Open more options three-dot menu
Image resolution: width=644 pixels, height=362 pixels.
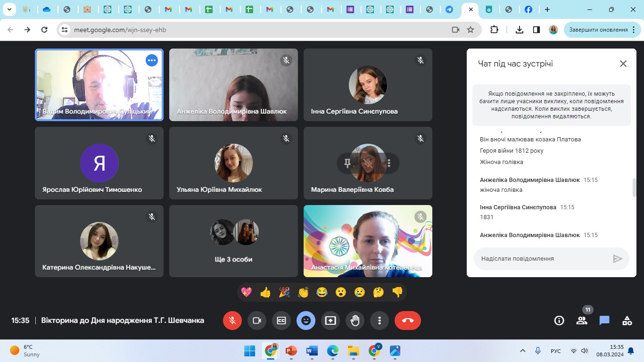coord(380,321)
